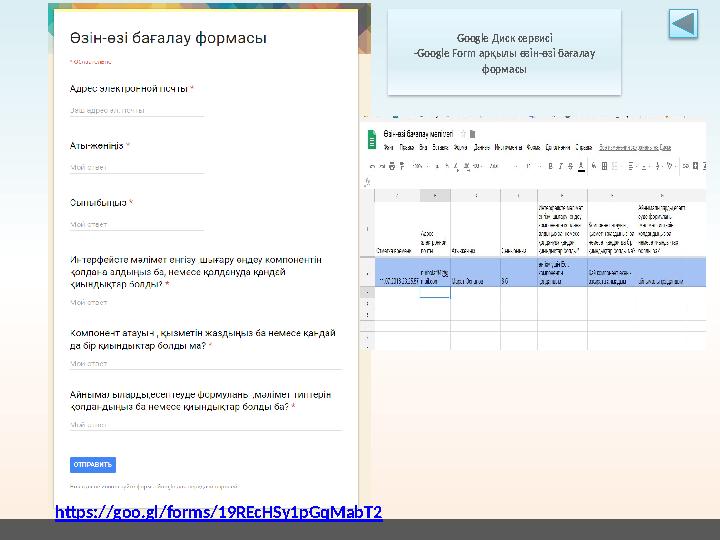
Task: Open text wrapping options in Sheets toolbar
Action: 657,166
